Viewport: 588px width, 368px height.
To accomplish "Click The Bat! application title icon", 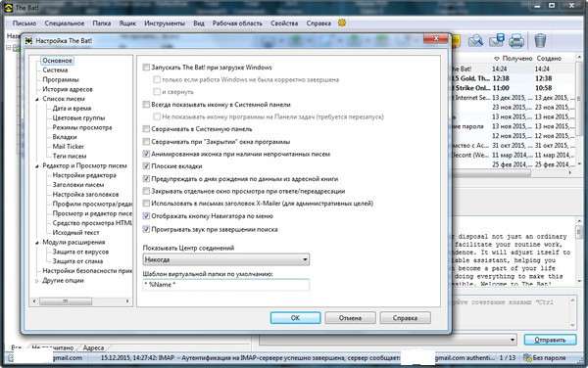I will click(x=8, y=8).
